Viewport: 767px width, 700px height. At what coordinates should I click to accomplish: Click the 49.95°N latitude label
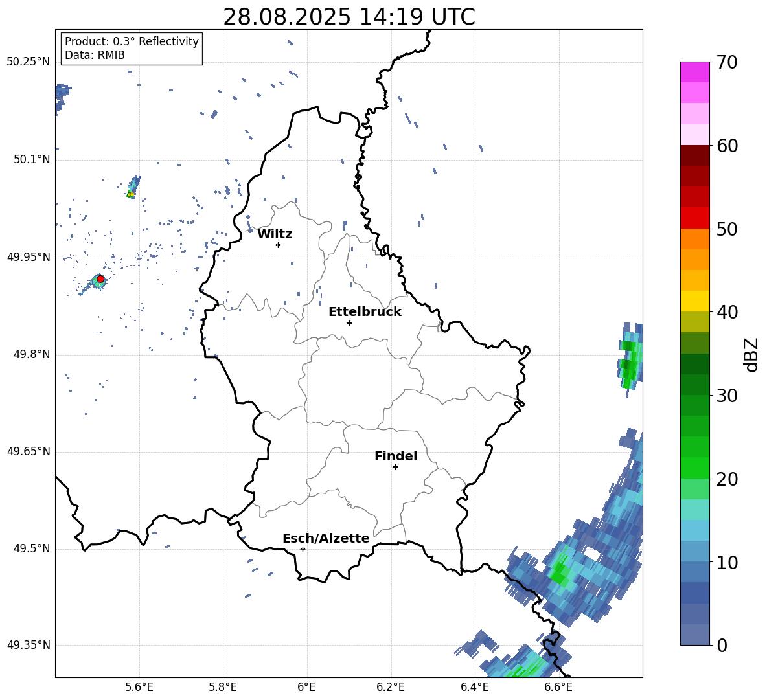coord(29,256)
